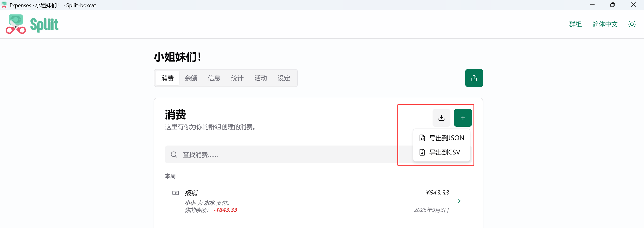This screenshot has height=228, width=644.
Task: Choose 导出到CSV from export menu
Action: tap(441, 152)
